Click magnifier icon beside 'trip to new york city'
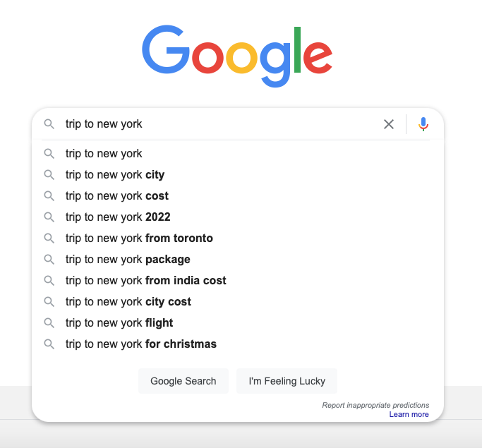Viewport: 482px width, 448px height. click(x=49, y=174)
